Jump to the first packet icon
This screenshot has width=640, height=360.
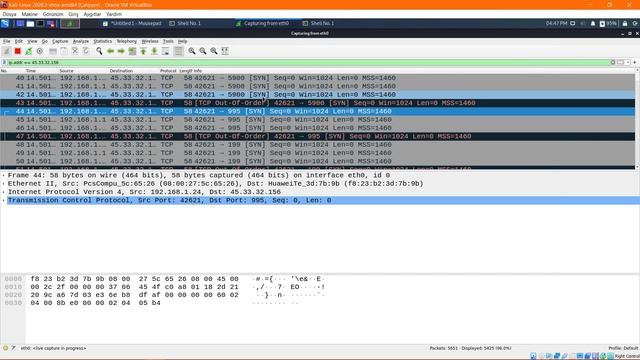143,51
